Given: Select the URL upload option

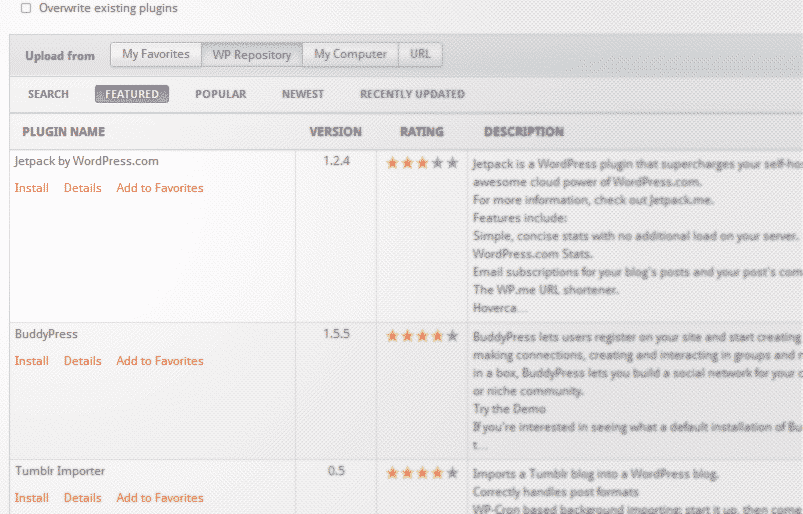Looking at the screenshot, I should point(420,55).
